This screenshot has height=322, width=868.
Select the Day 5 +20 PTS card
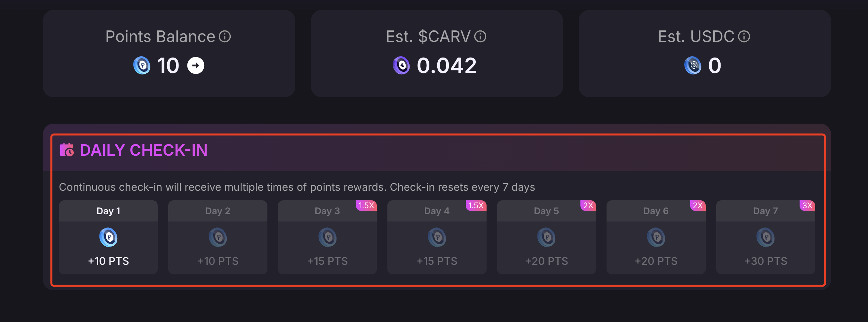(546, 237)
